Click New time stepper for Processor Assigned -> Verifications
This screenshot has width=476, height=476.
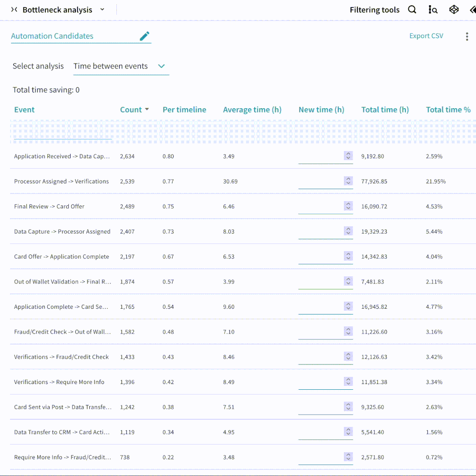click(x=348, y=181)
